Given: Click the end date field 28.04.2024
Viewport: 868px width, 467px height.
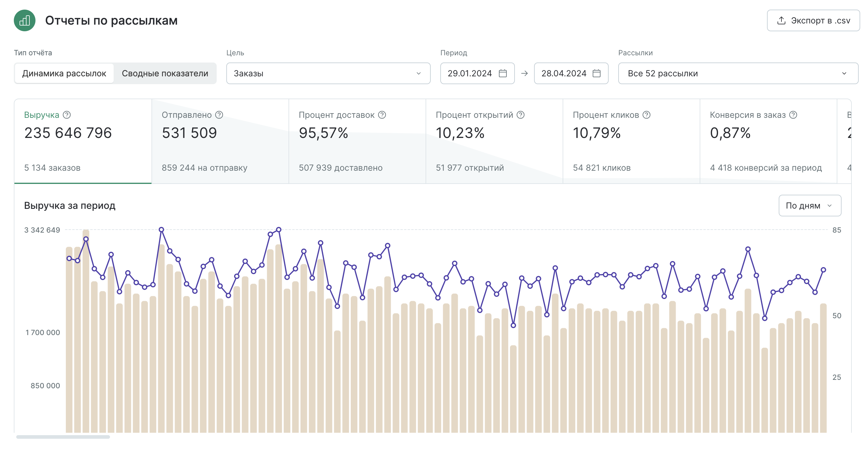Looking at the screenshot, I should coord(571,73).
